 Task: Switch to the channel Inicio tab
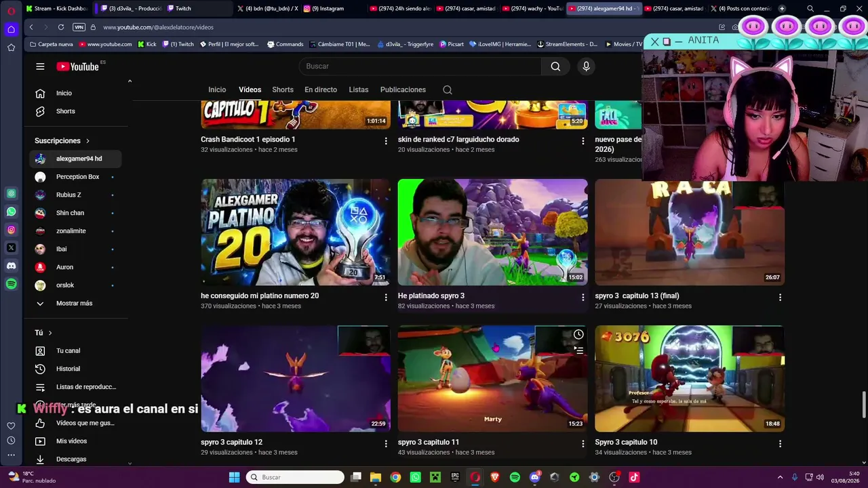click(x=217, y=89)
